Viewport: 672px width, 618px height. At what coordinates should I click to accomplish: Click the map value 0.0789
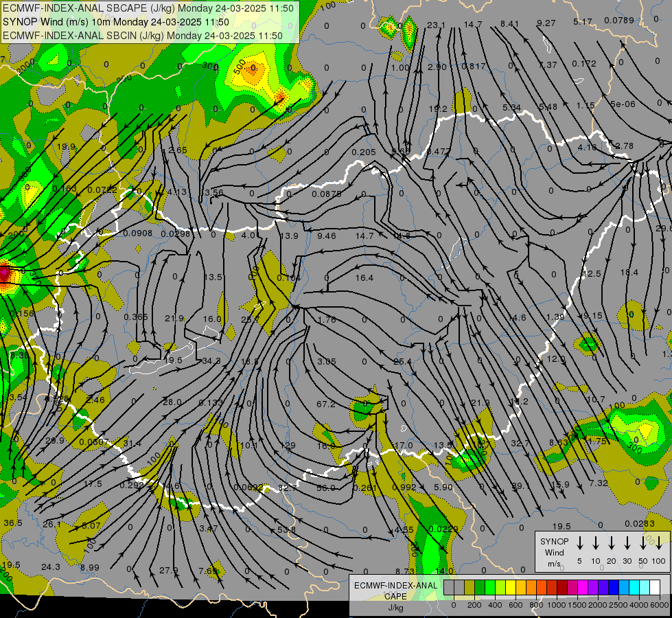click(619, 20)
